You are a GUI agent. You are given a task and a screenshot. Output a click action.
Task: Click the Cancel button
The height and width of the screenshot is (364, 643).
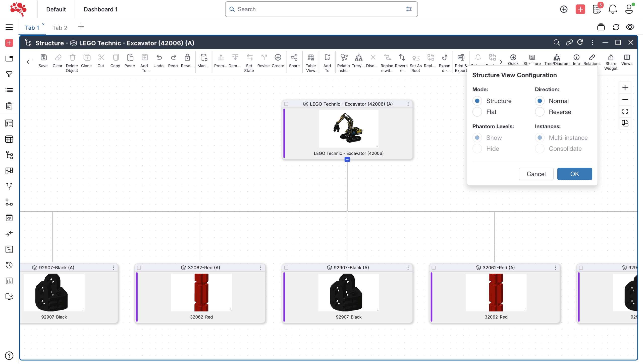pos(536,174)
